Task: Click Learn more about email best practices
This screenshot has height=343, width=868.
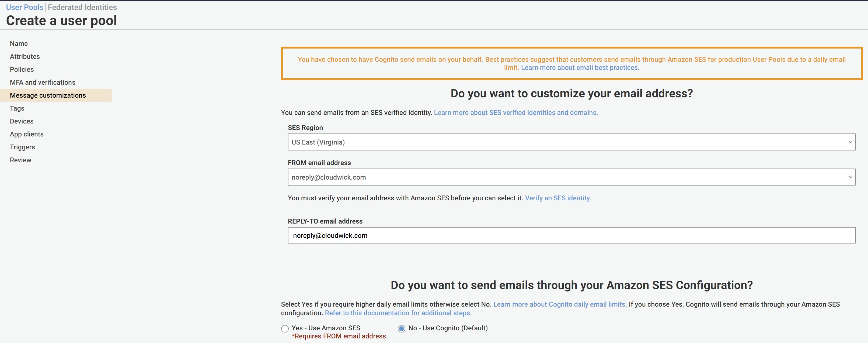Action: [x=580, y=67]
